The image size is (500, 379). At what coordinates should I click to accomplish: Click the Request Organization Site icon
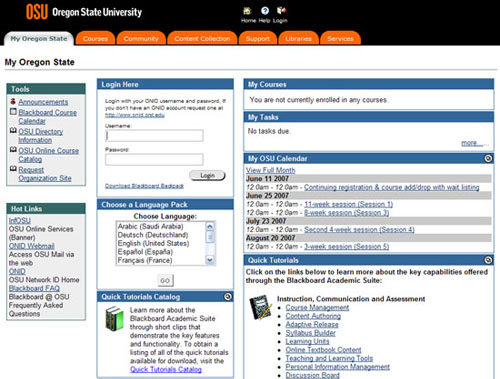click(x=13, y=169)
